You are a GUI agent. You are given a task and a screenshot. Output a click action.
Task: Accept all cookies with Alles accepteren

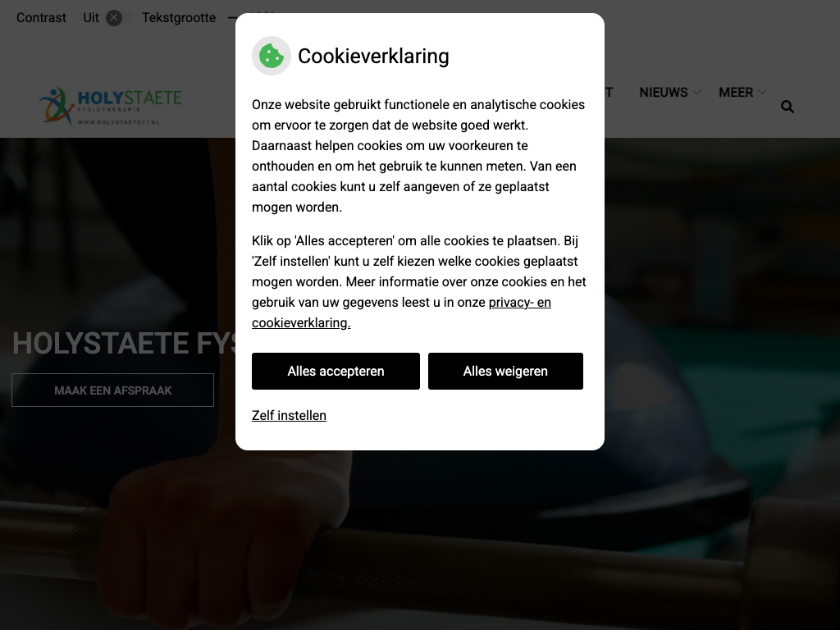[336, 372]
